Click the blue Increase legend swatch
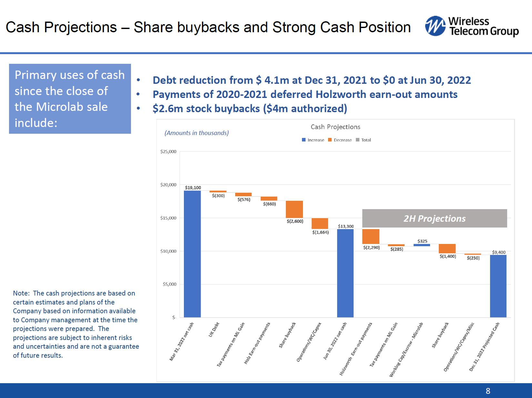 pyautogui.click(x=304, y=140)
